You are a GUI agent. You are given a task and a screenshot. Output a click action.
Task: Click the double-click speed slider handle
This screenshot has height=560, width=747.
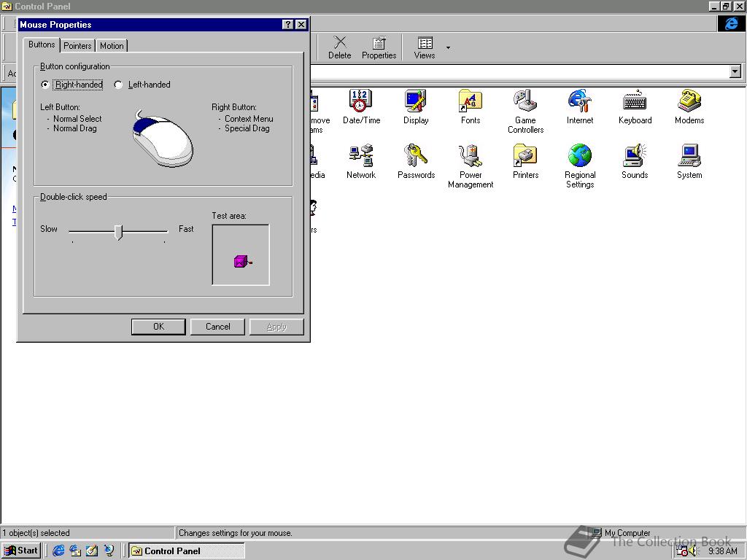118,232
